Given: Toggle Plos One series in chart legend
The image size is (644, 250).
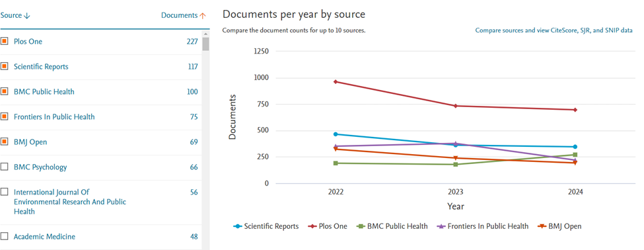Looking at the screenshot, I should (x=328, y=226).
